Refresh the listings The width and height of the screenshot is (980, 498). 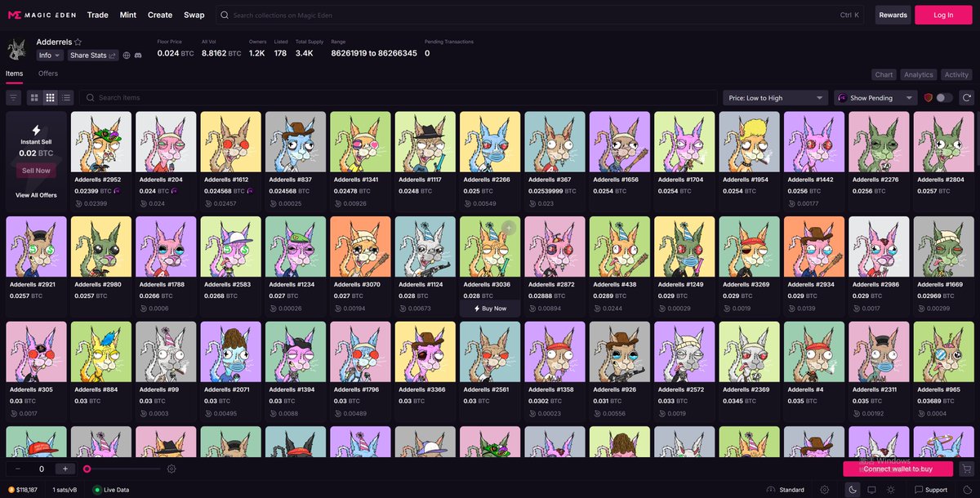[x=966, y=97]
